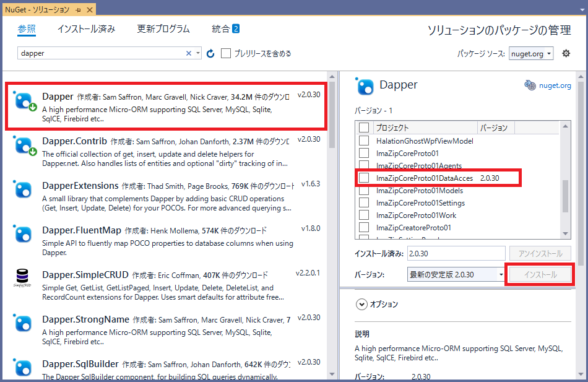The height and width of the screenshot is (382, 588).
Task: Check the ImaZipCoreProto01 project checkbox
Action: point(364,153)
